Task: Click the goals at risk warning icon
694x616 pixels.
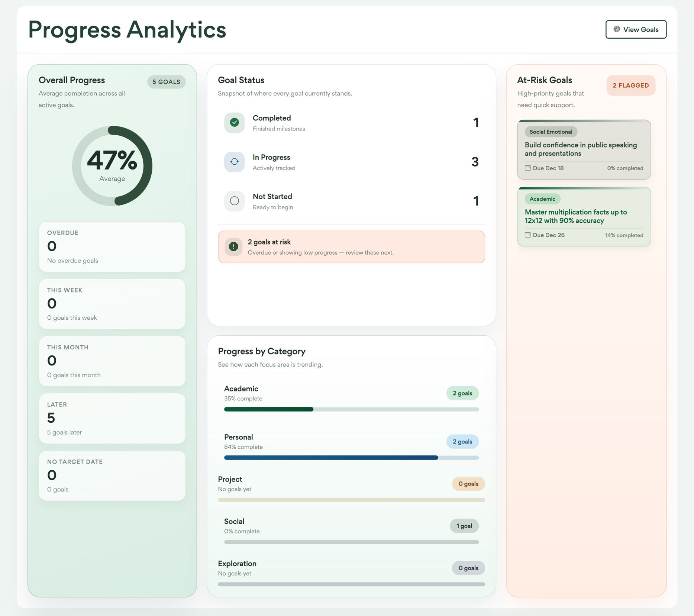Action: coord(233,246)
